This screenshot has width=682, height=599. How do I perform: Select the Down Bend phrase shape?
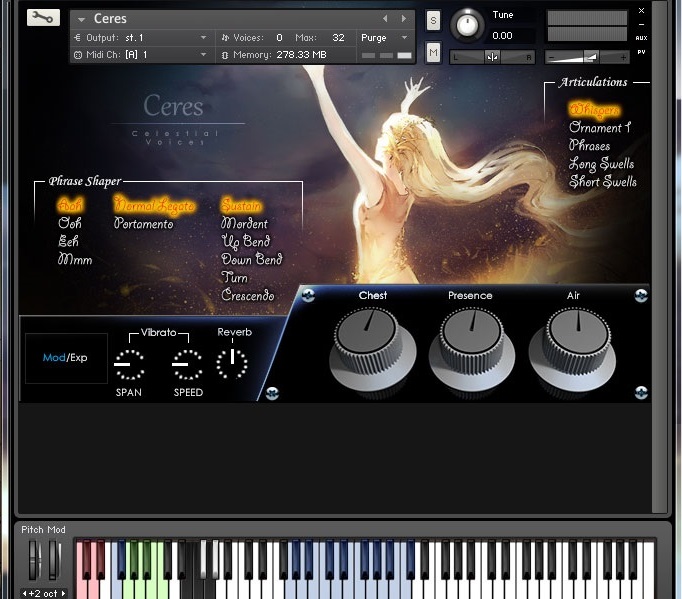coord(252,260)
